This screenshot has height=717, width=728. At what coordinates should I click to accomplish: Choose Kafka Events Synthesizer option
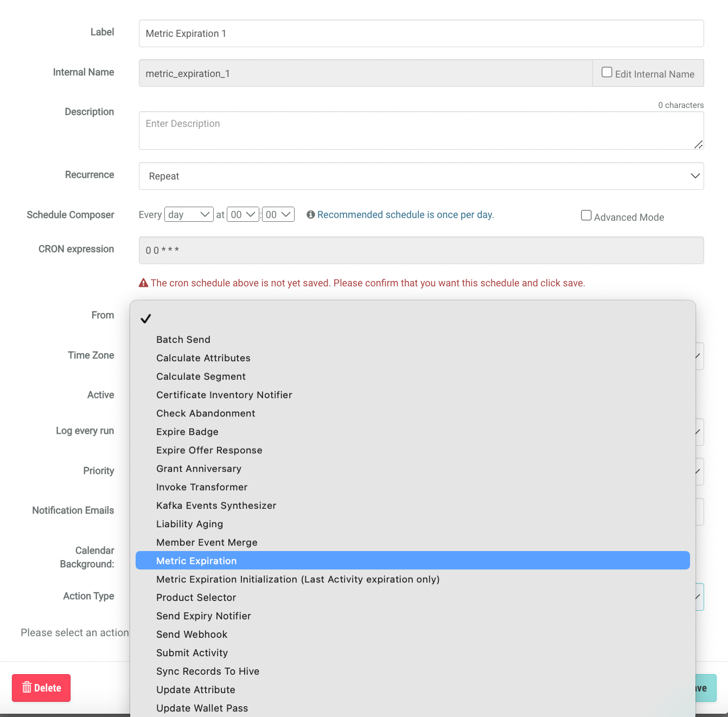[216, 505]
